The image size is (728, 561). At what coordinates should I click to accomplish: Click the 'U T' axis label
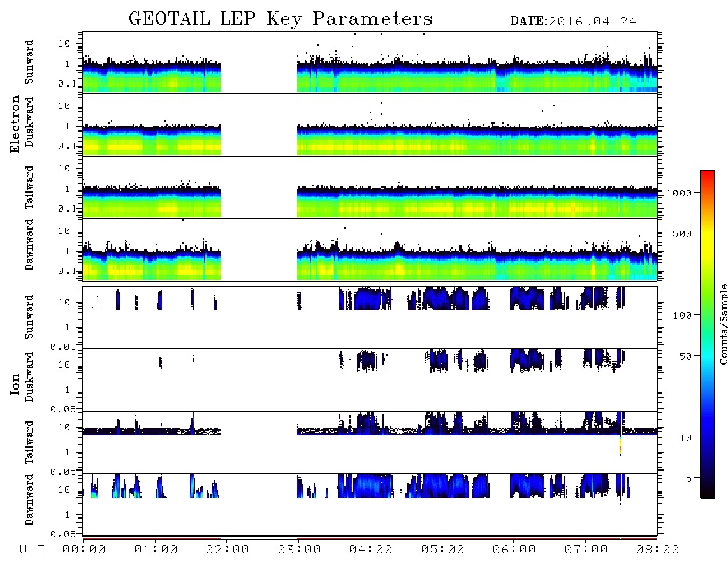(32, 550)
